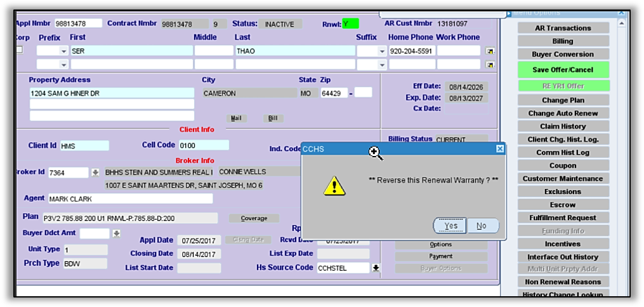Open Interface Out History

tap(563, 257)
